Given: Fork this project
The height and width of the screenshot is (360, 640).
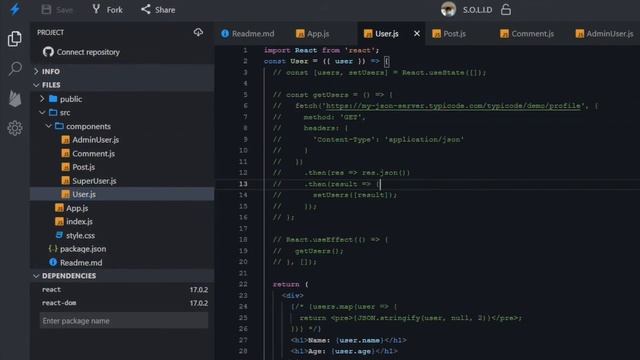Looking at the screenshot, I should pos(107,10).
